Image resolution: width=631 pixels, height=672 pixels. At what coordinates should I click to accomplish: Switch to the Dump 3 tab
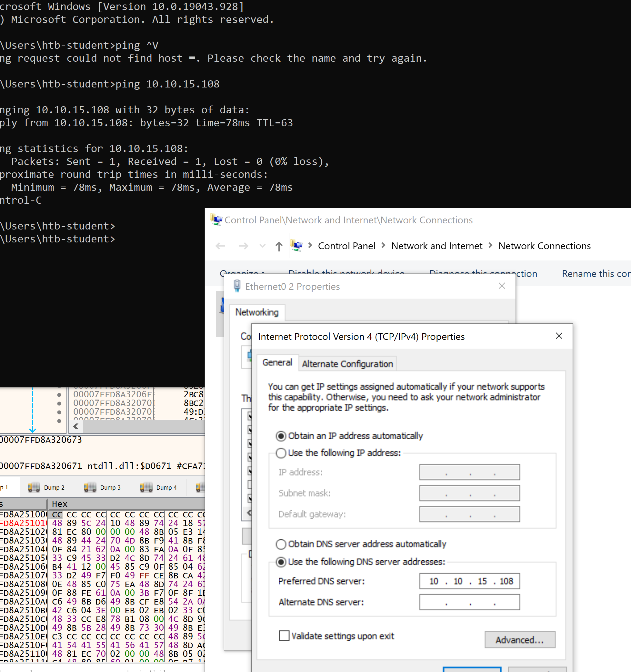(102, 487)
